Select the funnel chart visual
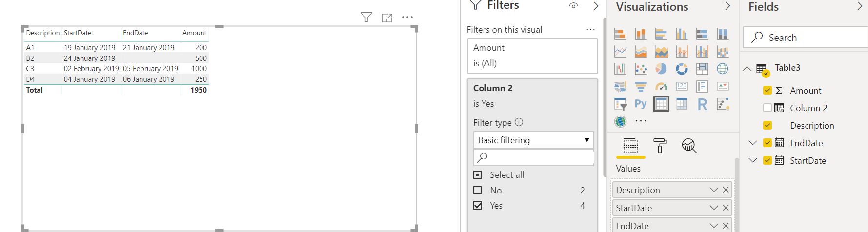 (x=641, y=86)
